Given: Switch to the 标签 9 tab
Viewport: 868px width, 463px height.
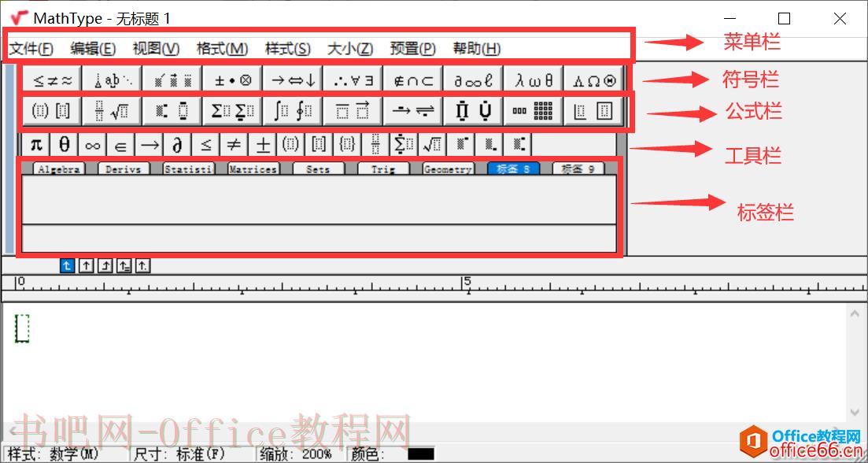Looking at the screenshot, I should (578, 169).
